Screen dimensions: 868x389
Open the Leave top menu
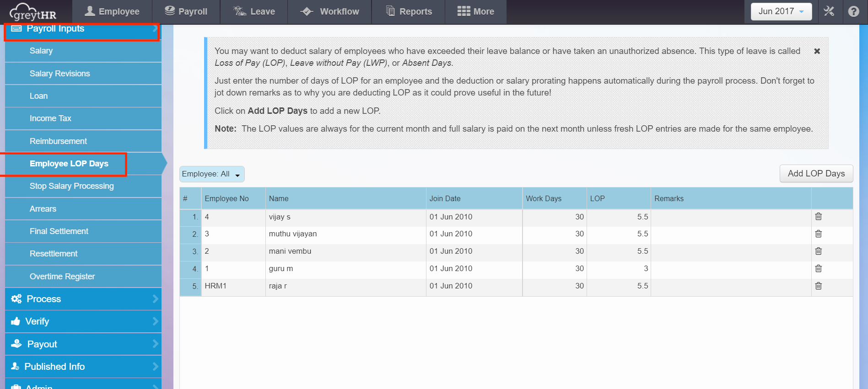pyautogui.click(x=254, y=12)
